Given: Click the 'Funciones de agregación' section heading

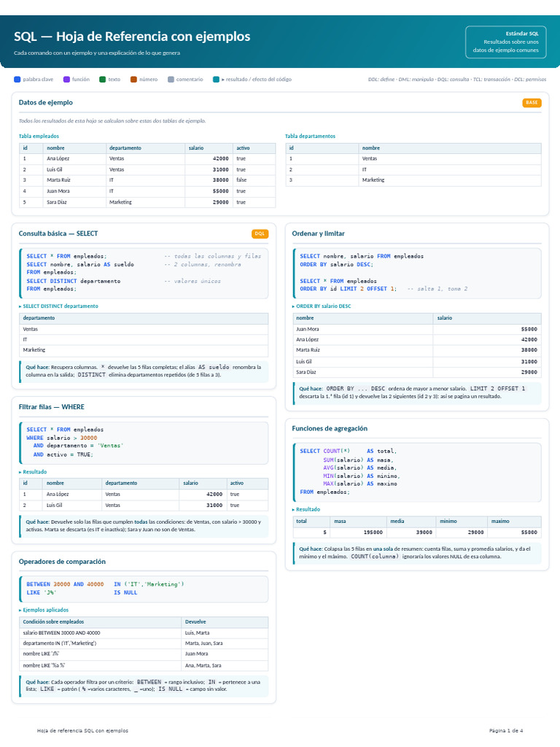Looking at the screenshot, I should 330,429.
